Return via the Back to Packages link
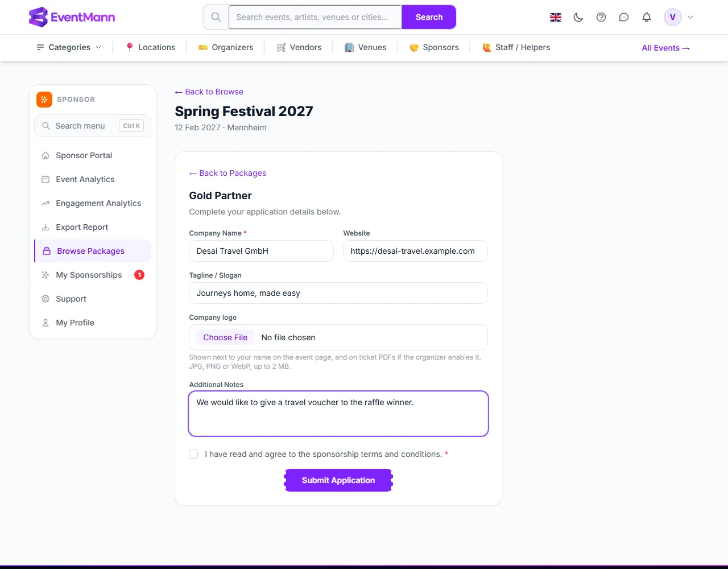The width and height of the screenshot is (728, 569). 227,173
